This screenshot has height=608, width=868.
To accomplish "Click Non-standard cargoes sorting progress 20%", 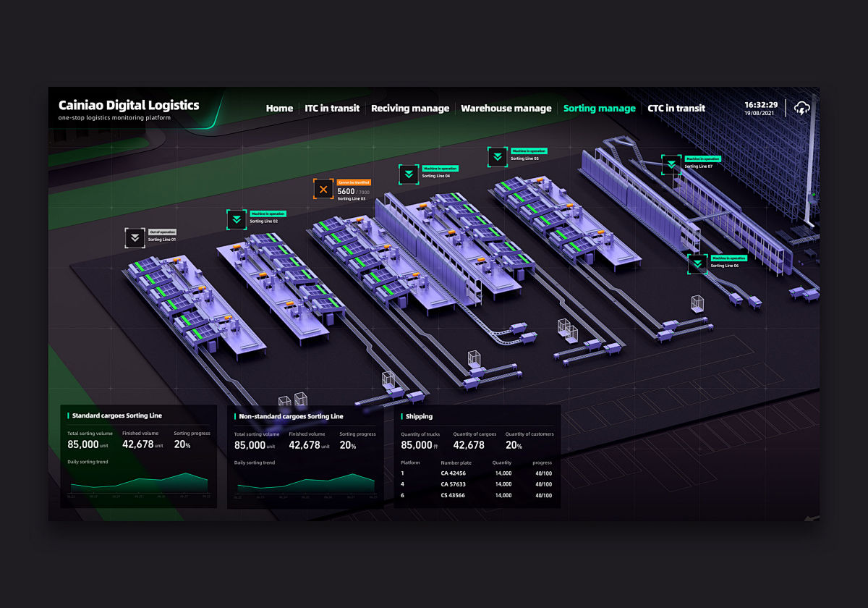I will click(x=348, y=445).
